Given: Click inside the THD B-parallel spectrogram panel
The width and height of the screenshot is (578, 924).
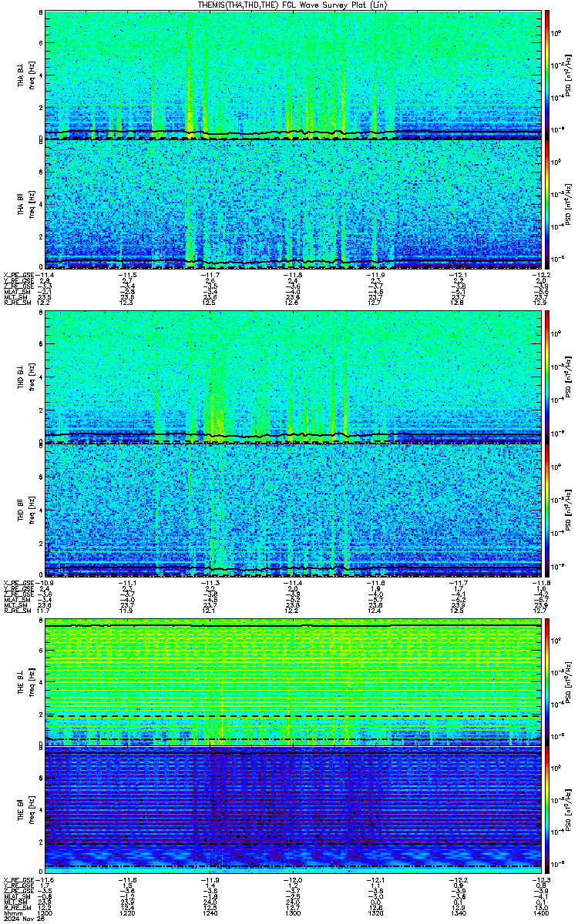Looking at the screenshot, I should 292,511.
